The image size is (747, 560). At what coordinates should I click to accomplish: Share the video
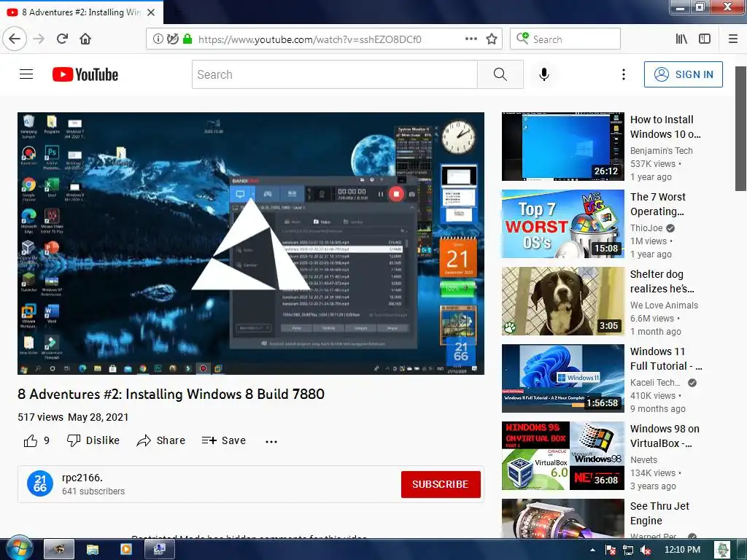tap(160, 440)
